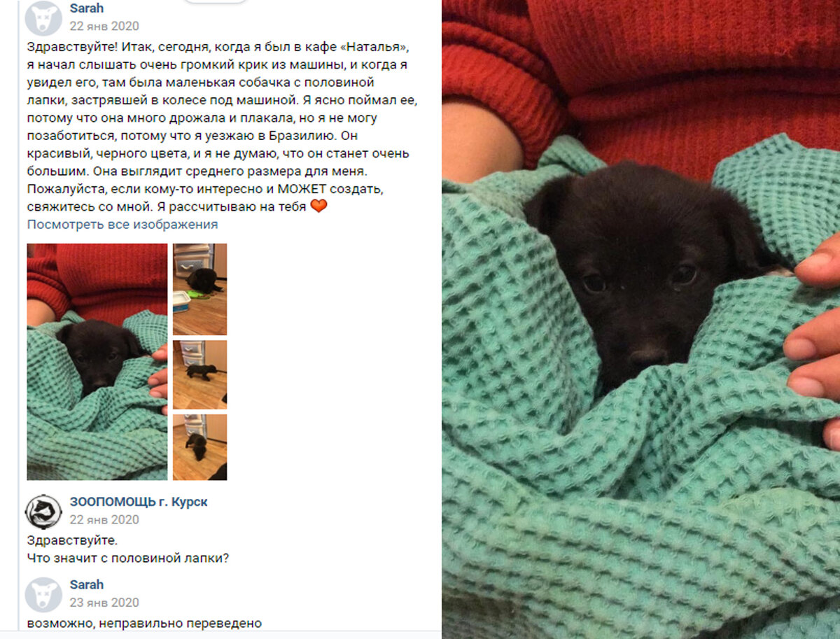Open the ЗООПОМОЩЬ г. Курск profile link

[139, 502]
